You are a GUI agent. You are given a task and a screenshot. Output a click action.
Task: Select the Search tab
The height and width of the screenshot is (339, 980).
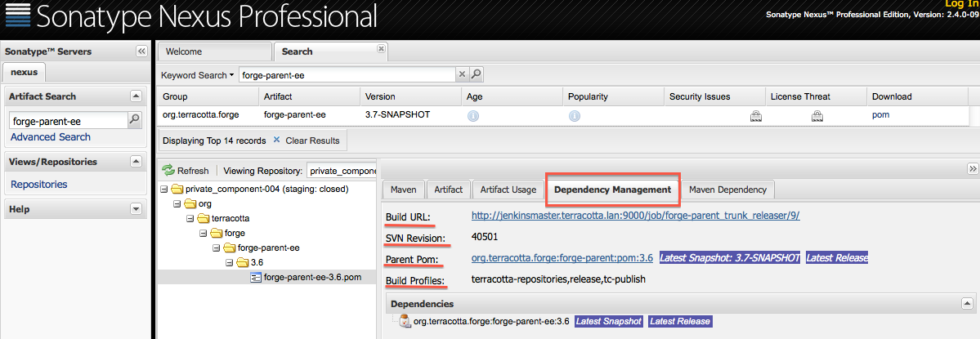(330, 51)
